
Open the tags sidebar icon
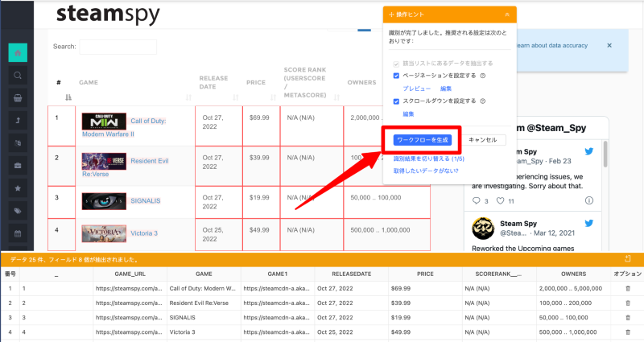(x=18, y=211)
